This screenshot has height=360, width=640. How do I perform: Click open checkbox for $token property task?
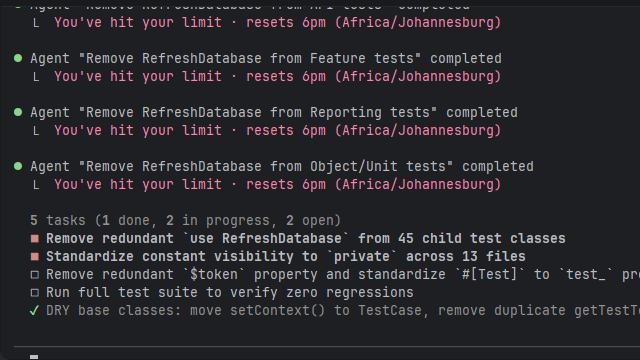click(x=35, y=275)
